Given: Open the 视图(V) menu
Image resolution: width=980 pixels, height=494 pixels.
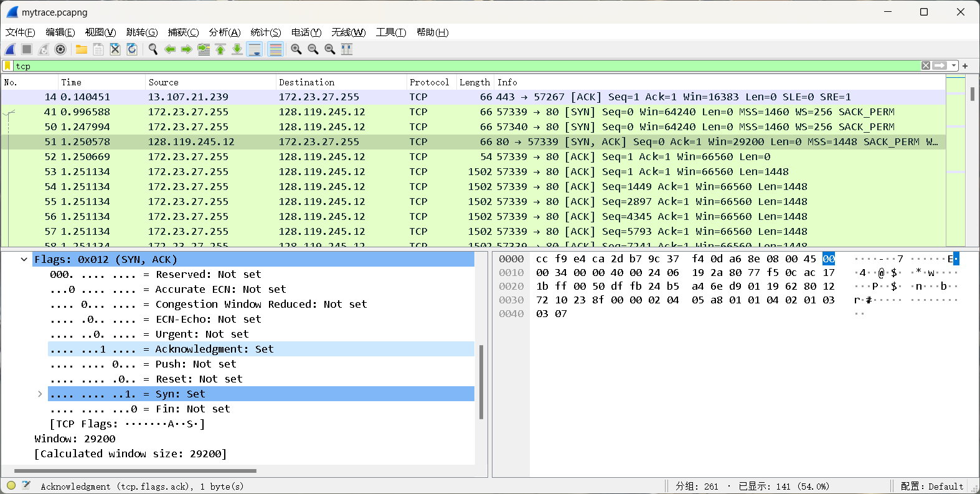Looking at the screenshot, I should point(100,32).
